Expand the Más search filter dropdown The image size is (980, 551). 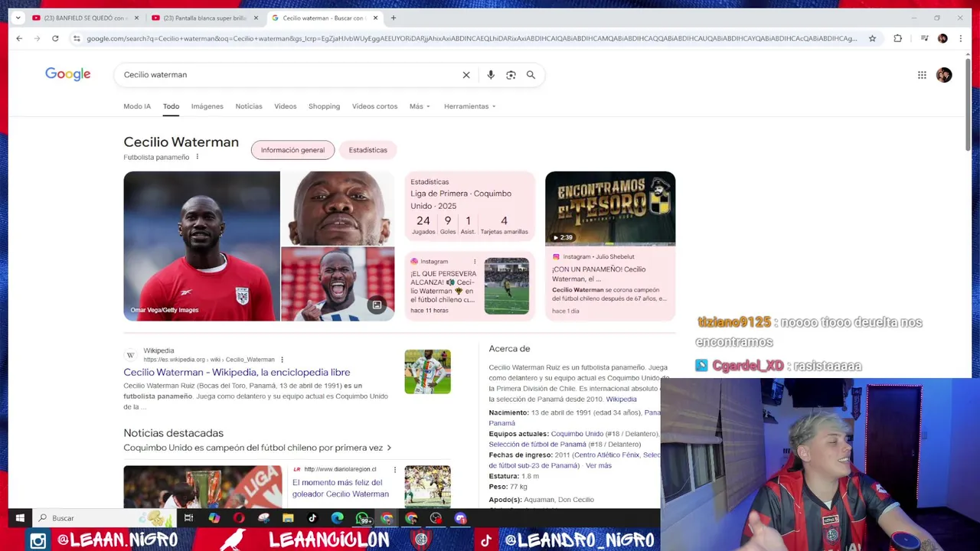point(420,106)
